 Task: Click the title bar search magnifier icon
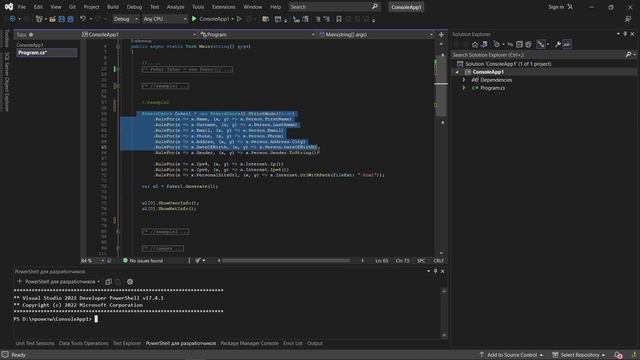(375, 7)
